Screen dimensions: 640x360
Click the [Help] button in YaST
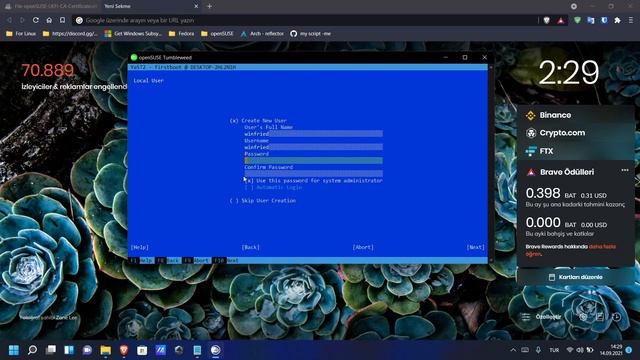140,247
